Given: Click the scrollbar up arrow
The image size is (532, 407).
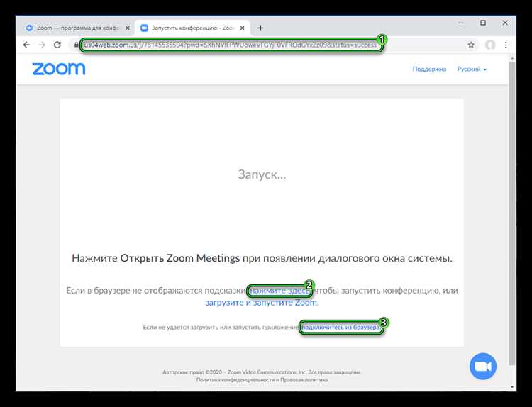Looking at the screenshot, I should point(512,59).
